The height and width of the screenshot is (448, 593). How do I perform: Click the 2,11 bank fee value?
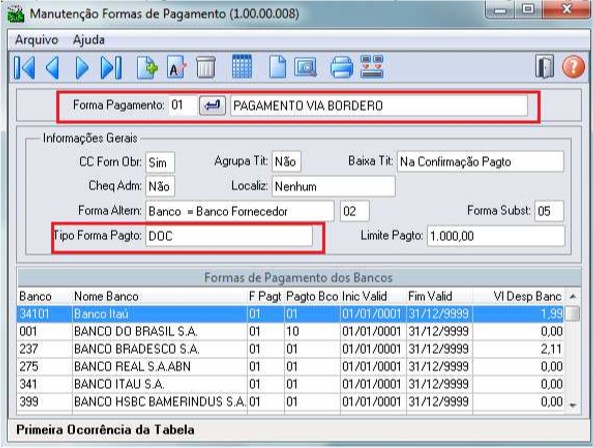tap(551, 349)
